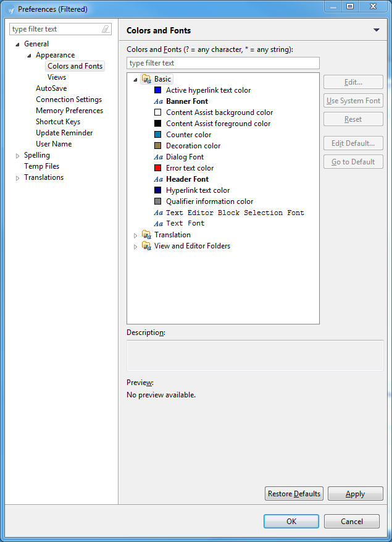392x542 pixels.
Task: Select the Counter color entry
Action: point(188,135)
